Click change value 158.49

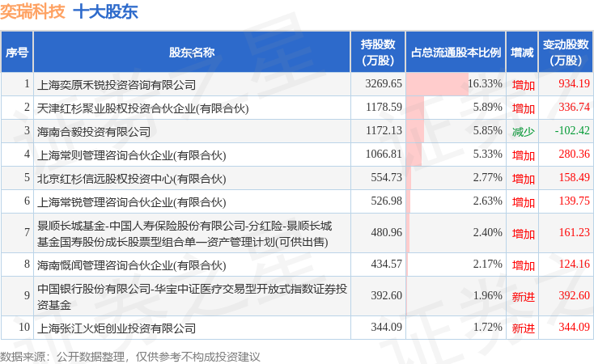click(x=575, y=177)
